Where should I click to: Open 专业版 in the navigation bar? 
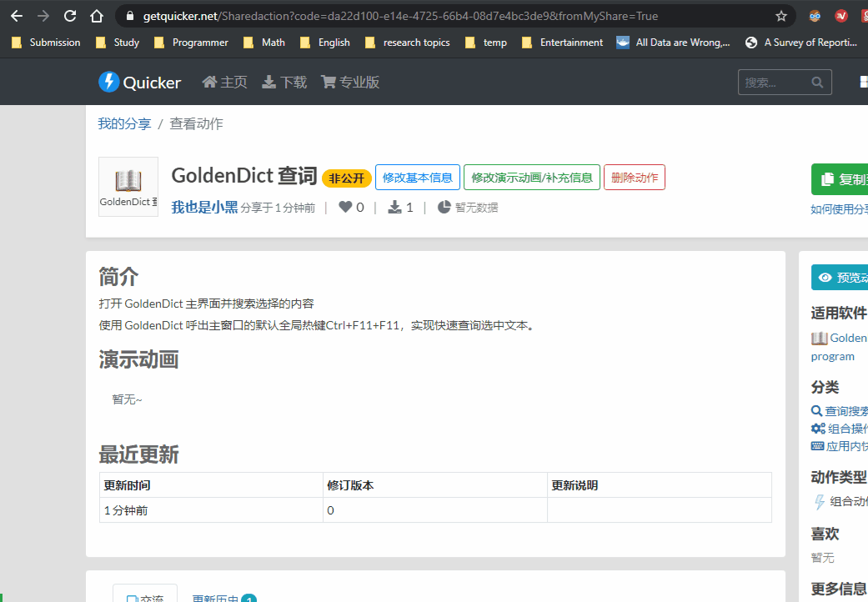tap(350, 82)
